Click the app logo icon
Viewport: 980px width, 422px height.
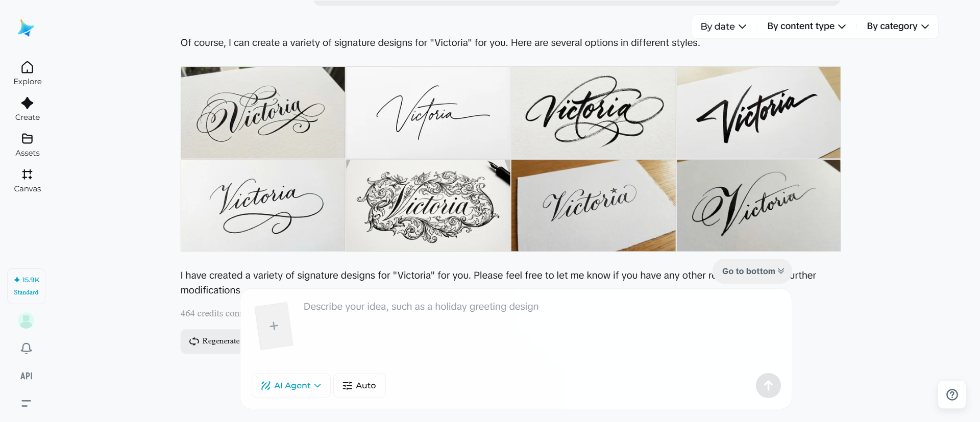(26, 28)
